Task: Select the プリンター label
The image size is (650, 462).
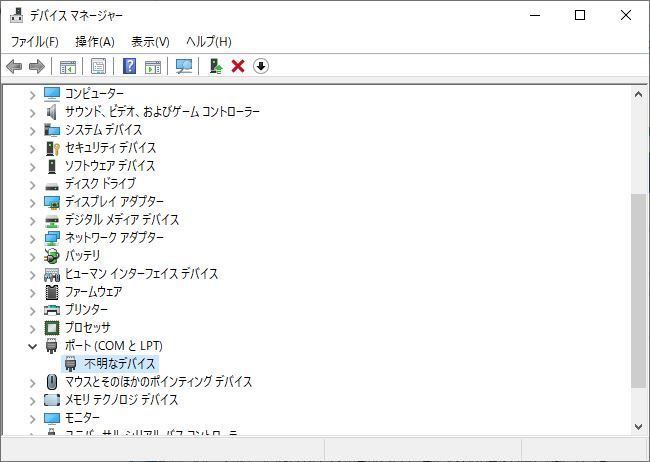Action: [x=86, y=310]
